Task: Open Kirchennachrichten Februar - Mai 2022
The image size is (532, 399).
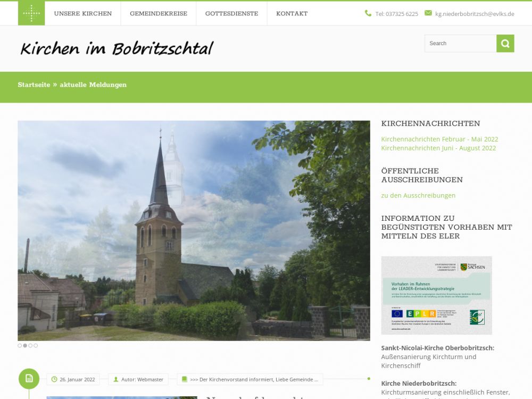Action: point(439,139)
